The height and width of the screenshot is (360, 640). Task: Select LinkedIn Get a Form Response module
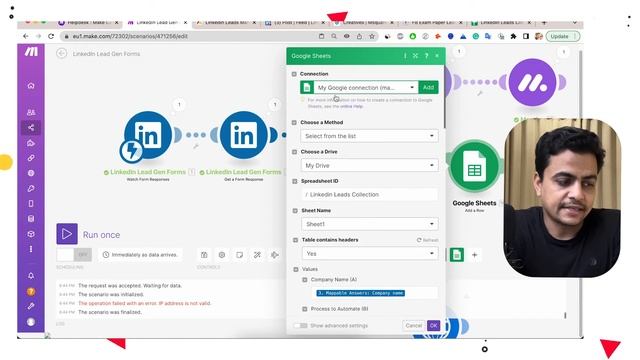244,135
